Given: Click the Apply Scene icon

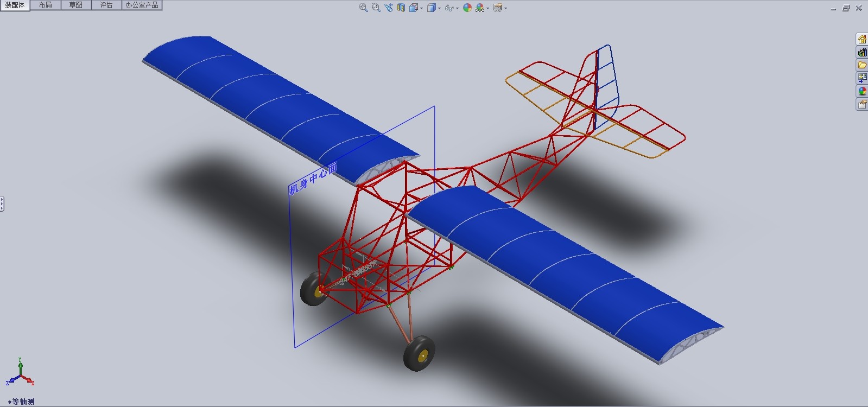Looking at the screenshot, I should tap(480, 8).
